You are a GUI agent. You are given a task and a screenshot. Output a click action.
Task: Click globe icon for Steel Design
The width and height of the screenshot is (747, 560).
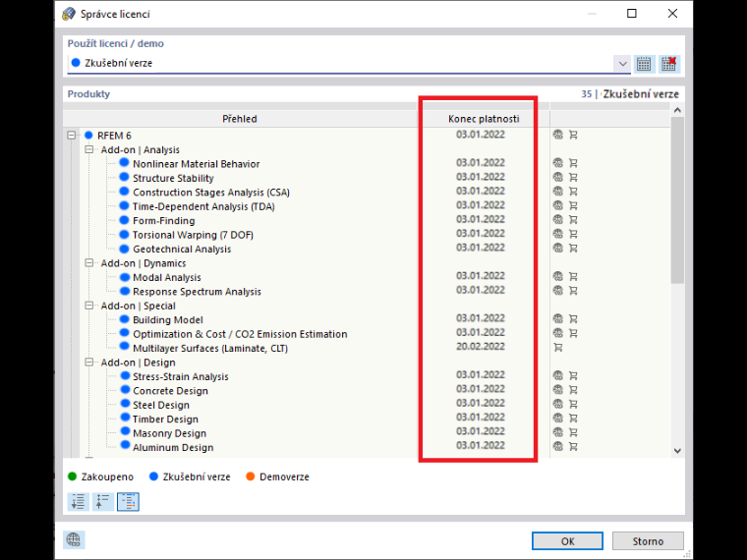pyautogui.click(x=558, y=405)
